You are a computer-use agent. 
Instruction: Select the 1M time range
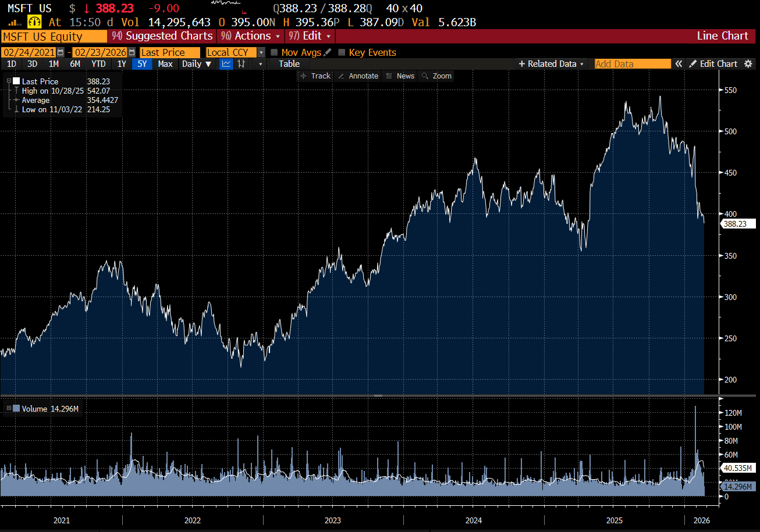coord(54,64)
